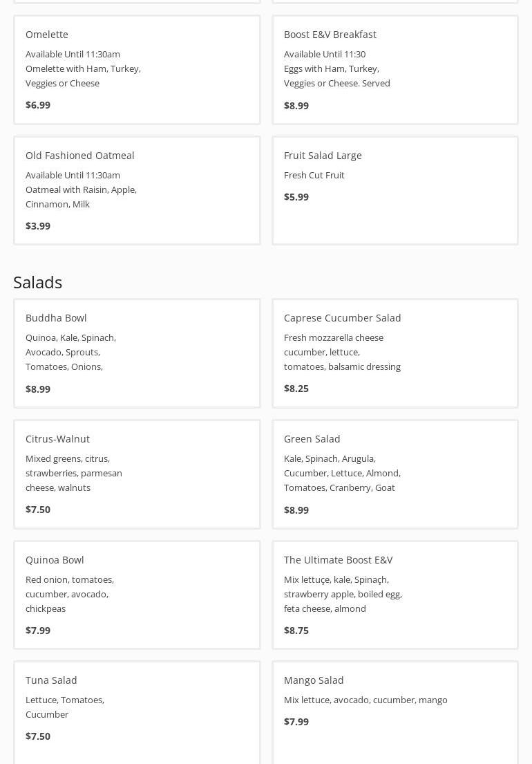Image resolution: width=532 pixels, height=764 pixels.
Task: Open the Tuna Salad item
Action: 137,712
